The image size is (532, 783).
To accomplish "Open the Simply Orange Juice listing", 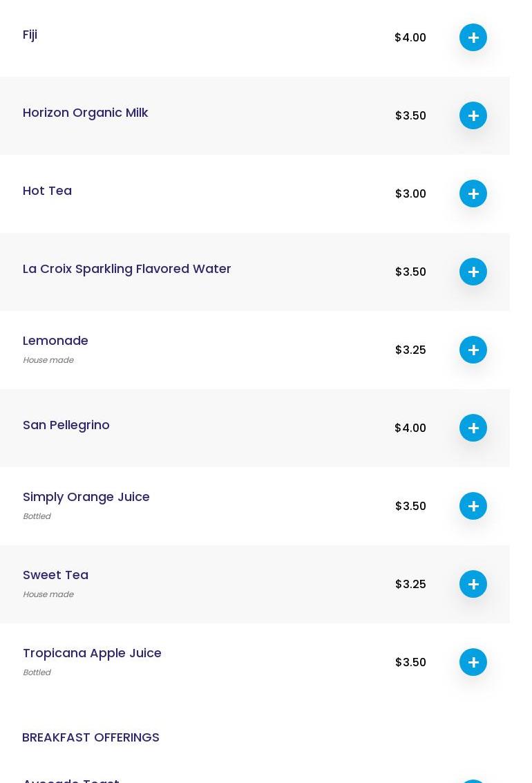I will click(86, 497).
